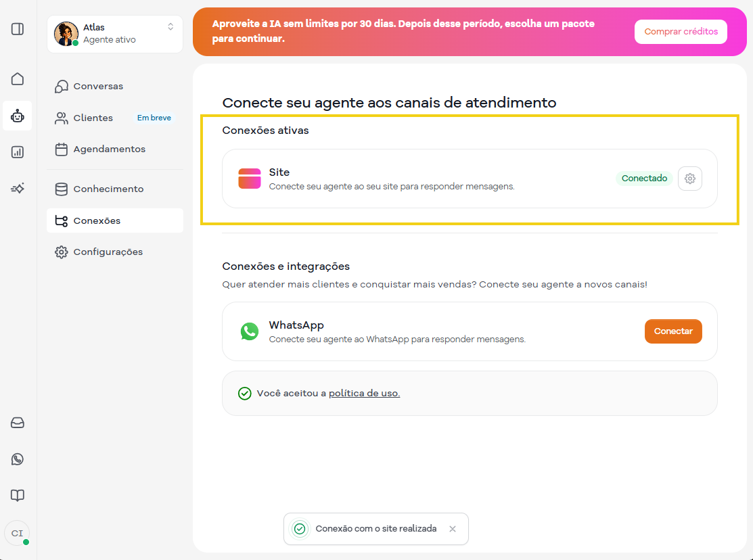Click the WhatsApp icon in left rail
The image size is (753, 560).
tap(18, 459)
